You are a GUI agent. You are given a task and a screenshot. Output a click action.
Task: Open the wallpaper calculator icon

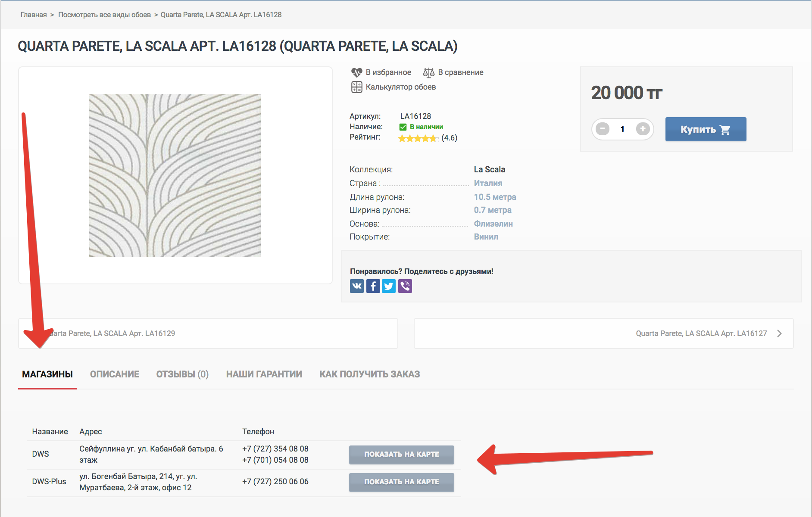pos(356,87)
